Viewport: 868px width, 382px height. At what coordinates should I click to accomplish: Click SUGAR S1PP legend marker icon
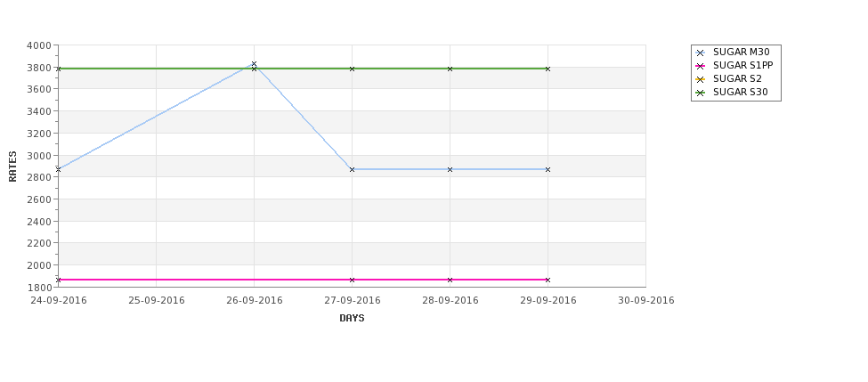(701, 66)
